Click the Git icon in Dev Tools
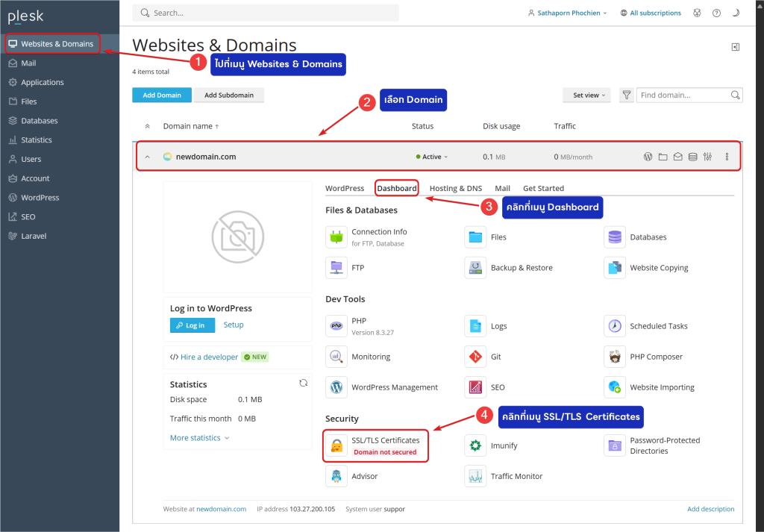This screenshot has width=764, height=532. click(475, 357)
